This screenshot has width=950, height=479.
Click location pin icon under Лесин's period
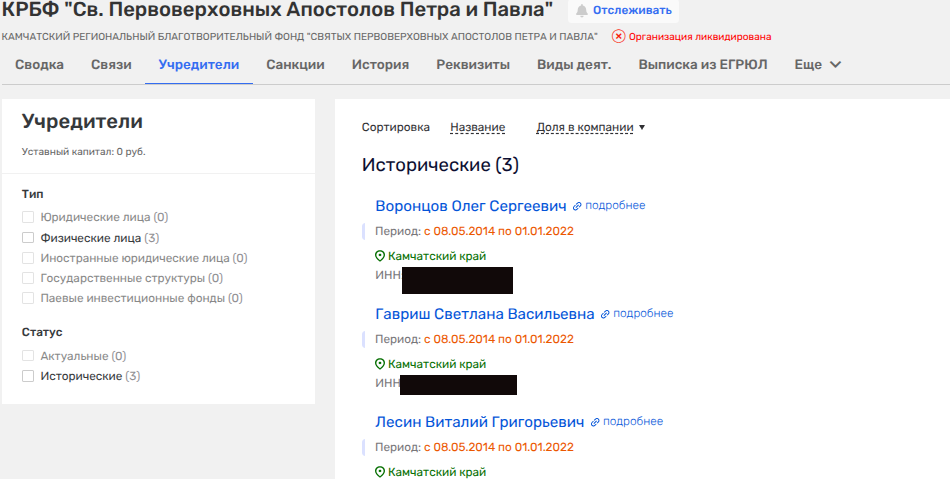(380, 472)
